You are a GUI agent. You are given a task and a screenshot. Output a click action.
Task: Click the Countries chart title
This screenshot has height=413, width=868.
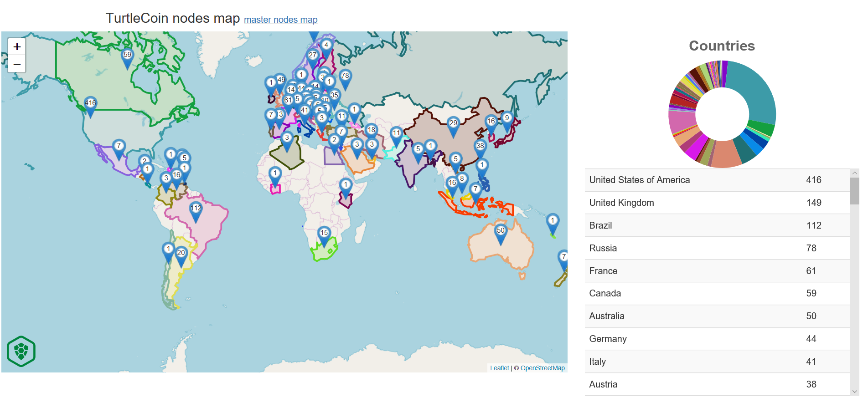[x=722, y=46]
